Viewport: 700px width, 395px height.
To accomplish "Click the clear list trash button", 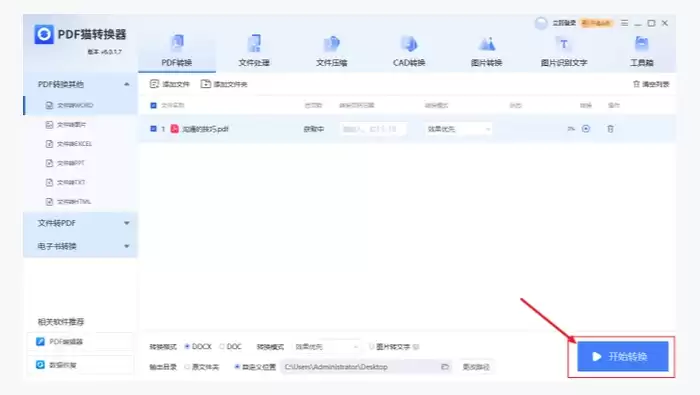I will point(651,84).
